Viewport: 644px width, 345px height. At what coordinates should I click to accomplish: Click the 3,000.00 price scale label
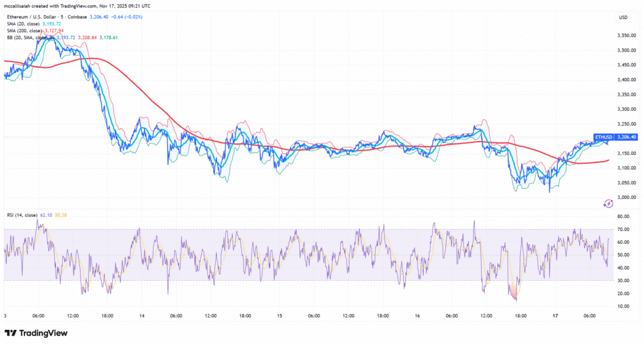[626, 197]
